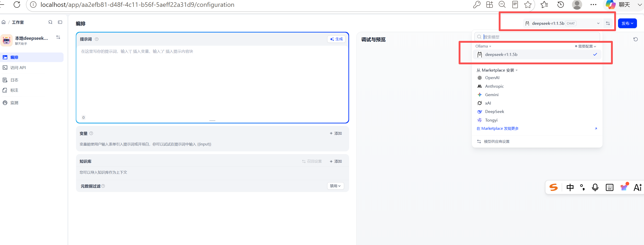Screen dimensions: 644x245
Task: Open Sogou voice input microphone
Action: tap(595, 187)
